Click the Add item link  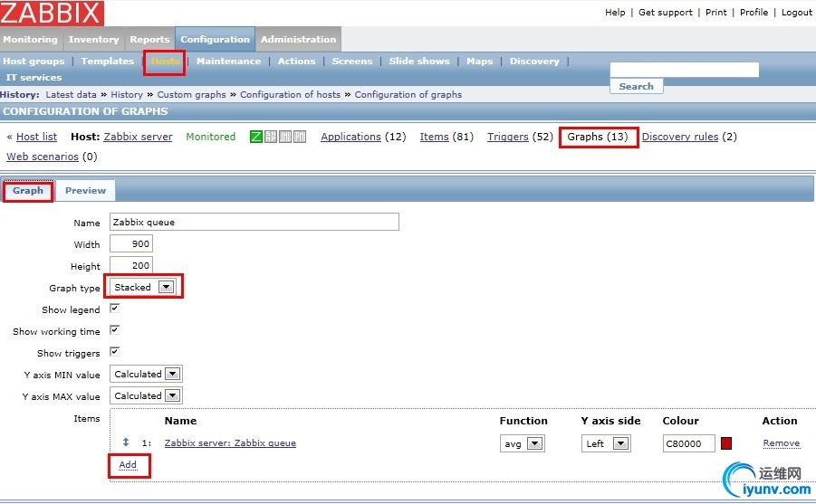(128, 465)
